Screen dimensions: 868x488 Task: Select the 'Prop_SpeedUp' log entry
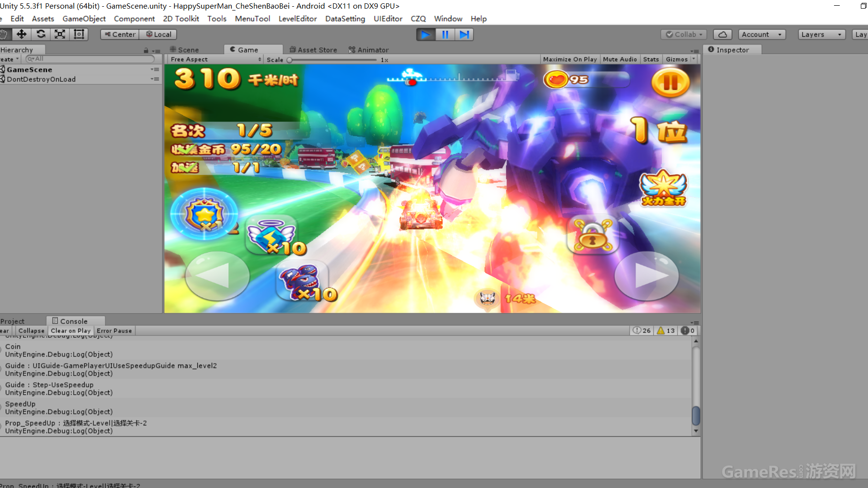pyautogui.click(x=346, y=427)
